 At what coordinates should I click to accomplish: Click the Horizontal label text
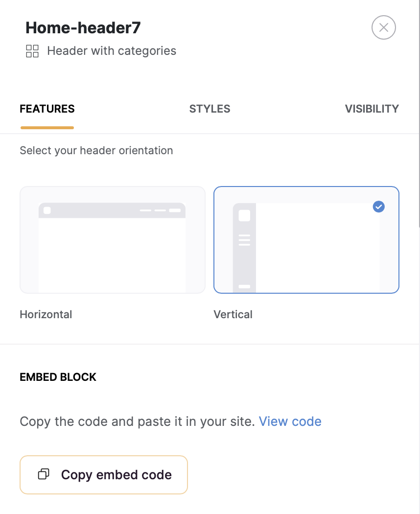[46, 314]
